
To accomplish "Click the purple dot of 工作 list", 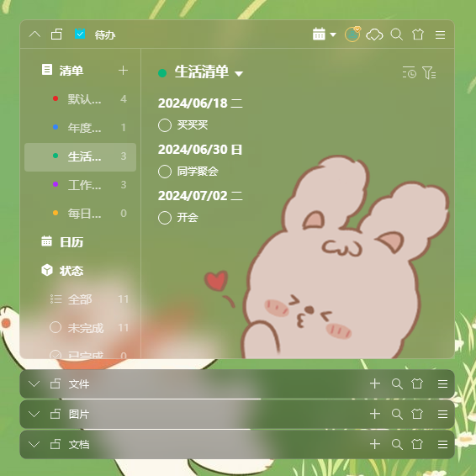I will 56,184.
